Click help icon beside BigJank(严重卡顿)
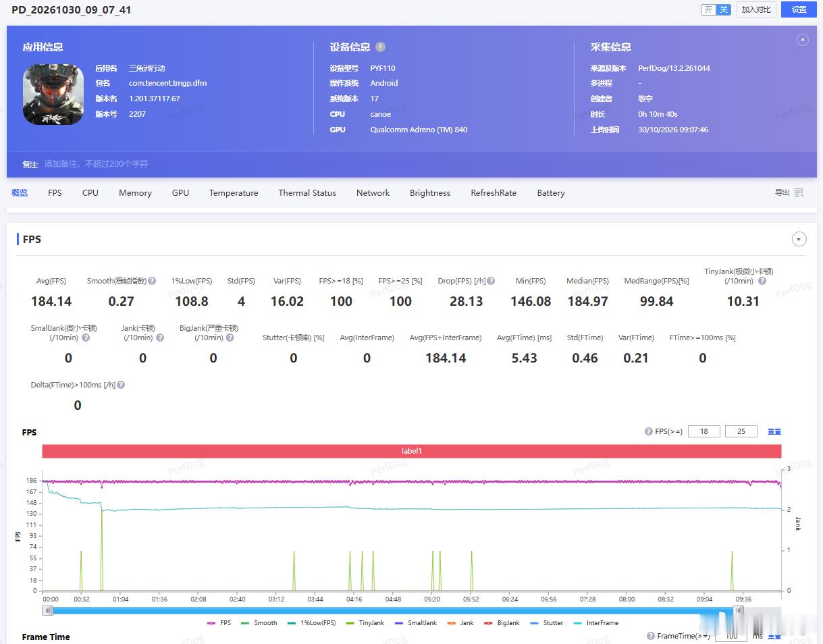Screen dimensions: 823x644 (x=230, y=338)
